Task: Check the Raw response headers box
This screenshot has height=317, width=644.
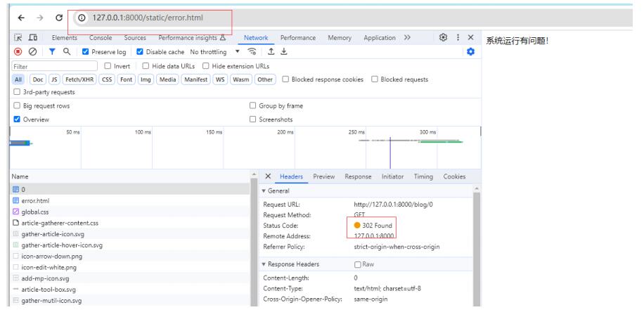Action: (358, 264)
